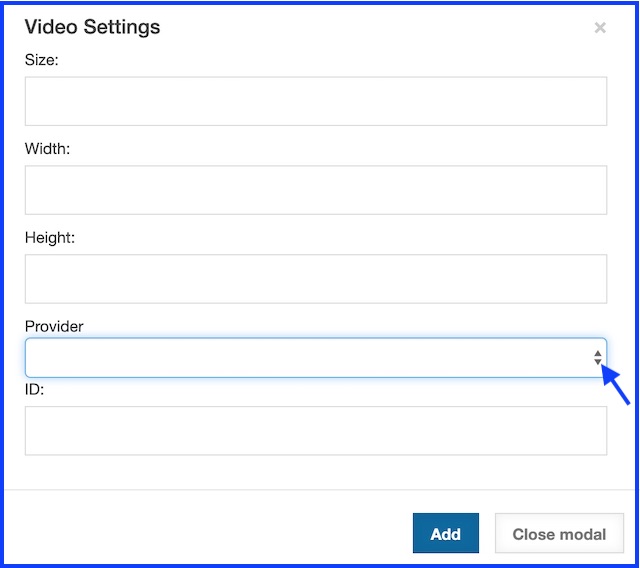Click the "Width:" field label

pyautogui.click(x=45, y=149)
